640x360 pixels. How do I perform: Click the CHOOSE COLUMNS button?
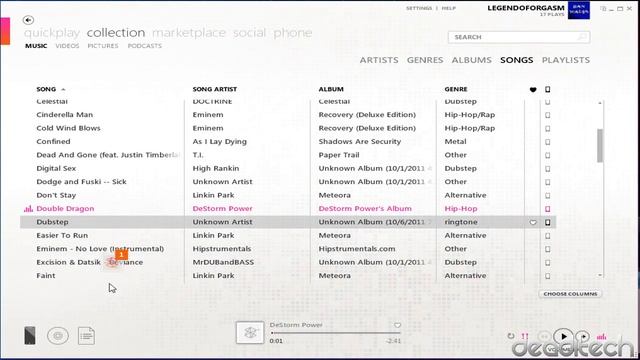coord(570,294)
